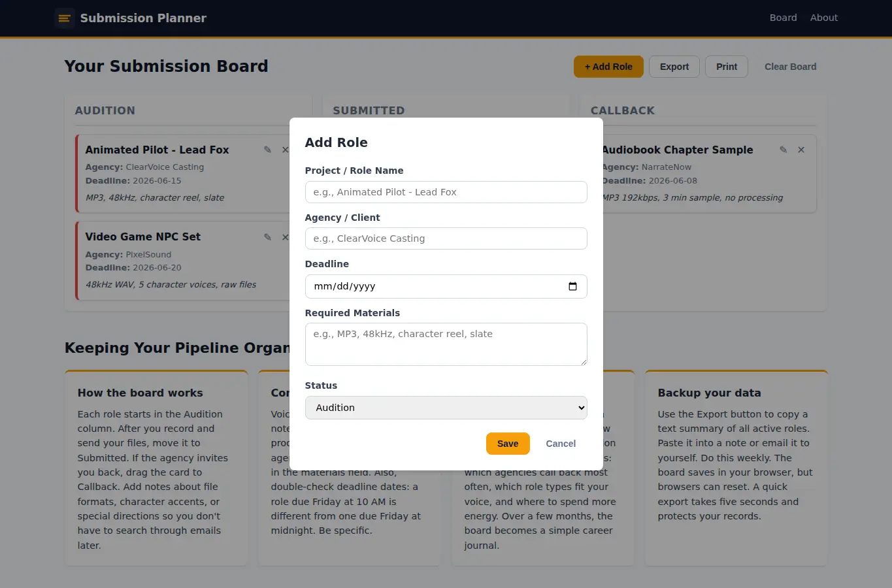Remove the Video Game NPC Set card
Viewport: 892px width, 588px height.
click(286, 237)
